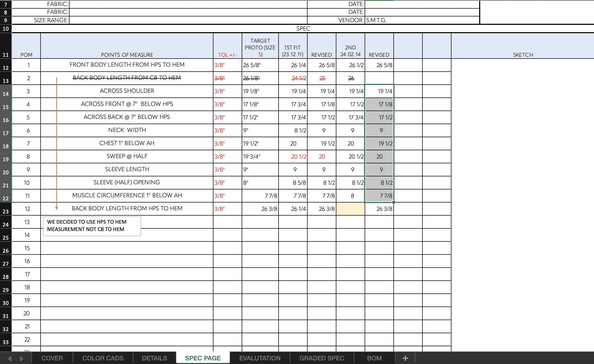Click the '19 3/4"' target sweep cell
The image size is (594, 364).
coord(260,157)
